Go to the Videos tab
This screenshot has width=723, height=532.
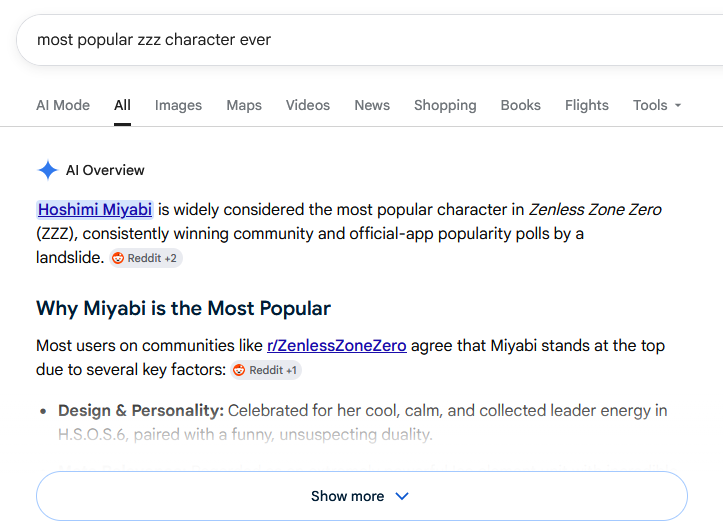pos(308,105)
